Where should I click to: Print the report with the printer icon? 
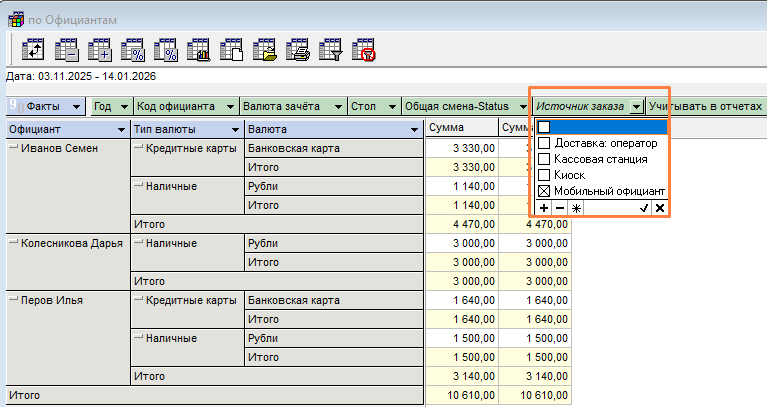pyautogui.click(x=298, y=48)
